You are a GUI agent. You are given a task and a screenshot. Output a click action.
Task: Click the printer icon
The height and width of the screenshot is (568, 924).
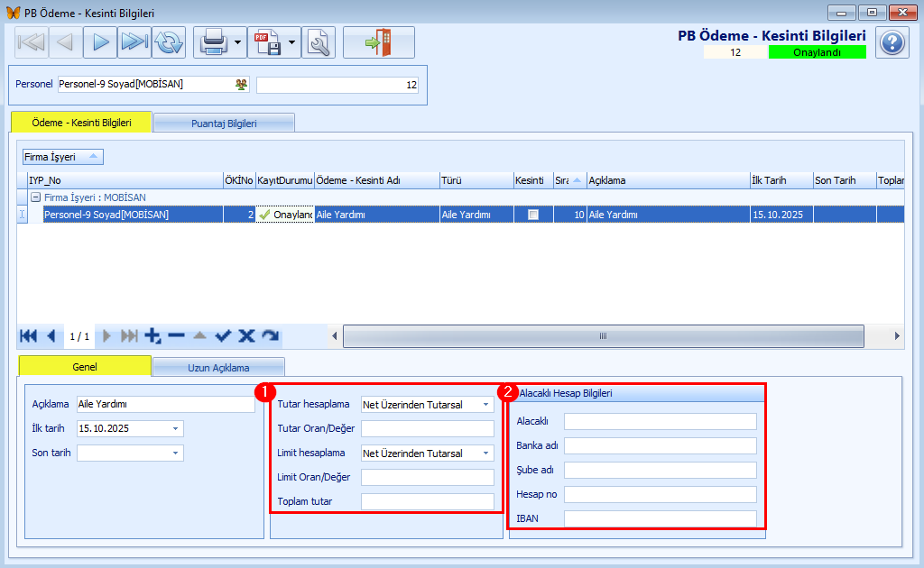[x=212, y=42]
